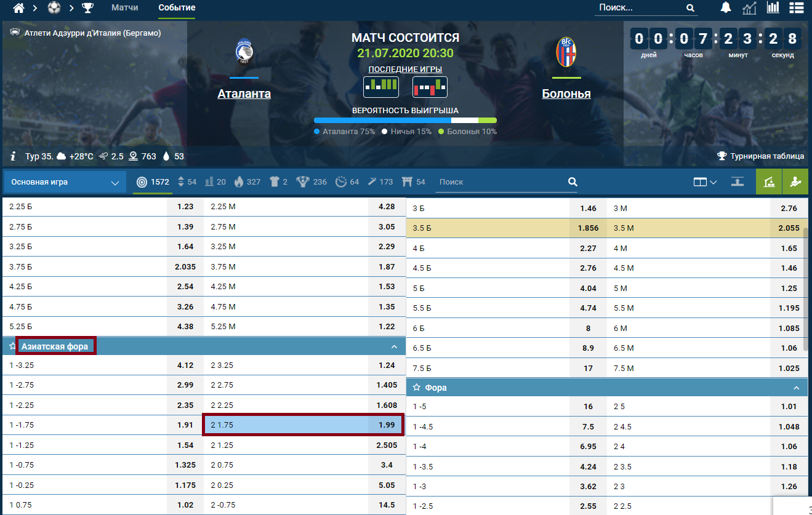Click the bar chart statistics icon

click(x=773, y=8)
